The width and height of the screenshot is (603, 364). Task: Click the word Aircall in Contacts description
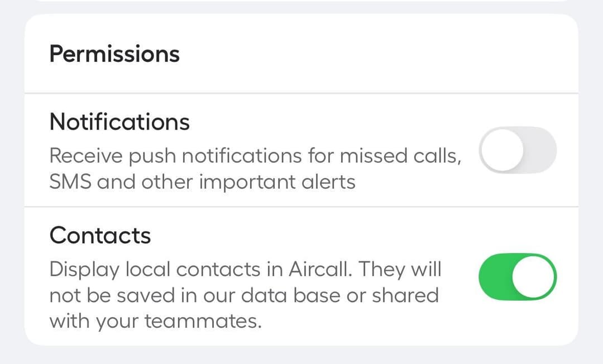tap(320, 269)
